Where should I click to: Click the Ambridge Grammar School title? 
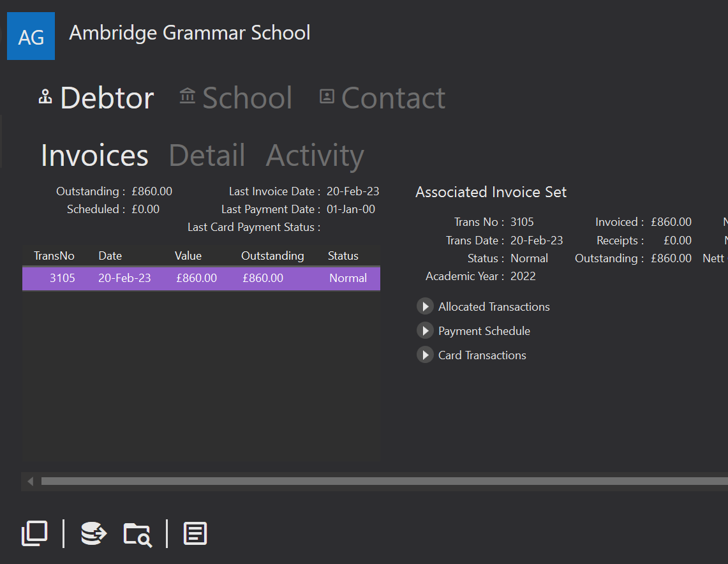(189, 33)
